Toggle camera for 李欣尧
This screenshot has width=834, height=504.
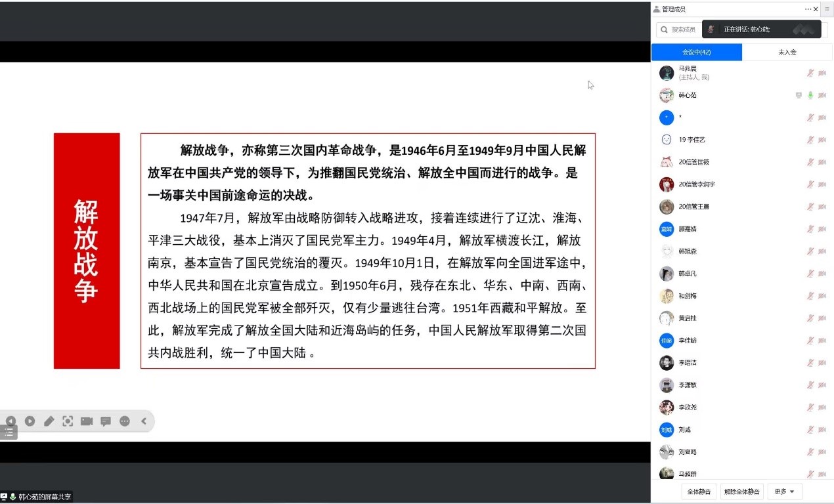[x=822, y=408]
